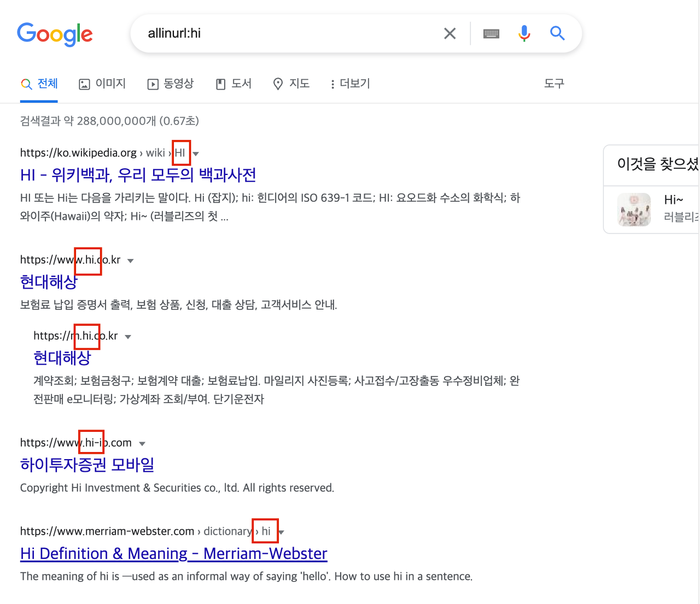
Task: Click the 이것을 찾으셨 panel heading
Action: [658, 163]
